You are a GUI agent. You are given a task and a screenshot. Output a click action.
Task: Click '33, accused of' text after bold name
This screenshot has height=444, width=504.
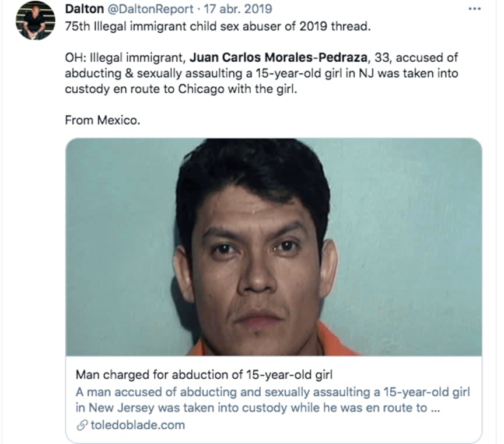tap(416, 58)
